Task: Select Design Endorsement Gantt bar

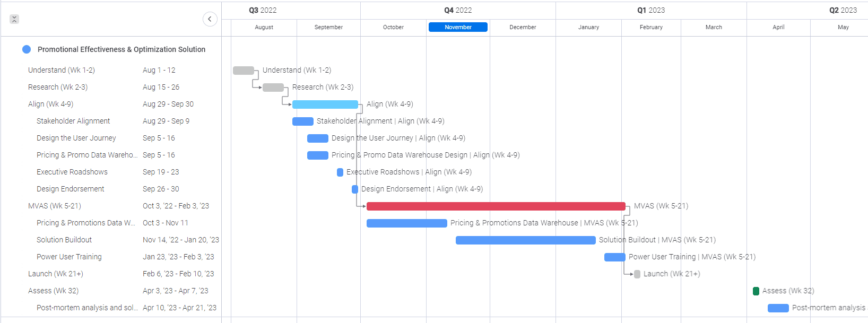Action: [x=355, y=189]
